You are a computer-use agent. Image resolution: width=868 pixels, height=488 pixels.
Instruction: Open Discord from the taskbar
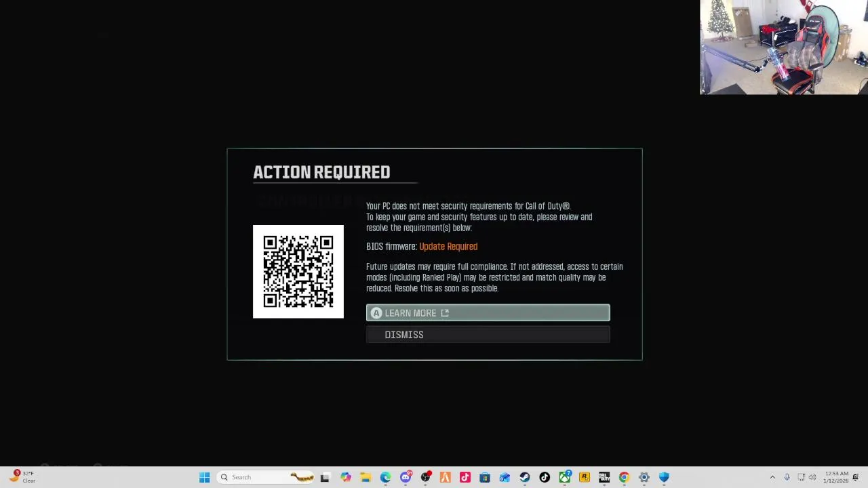(x=406, y=477)
